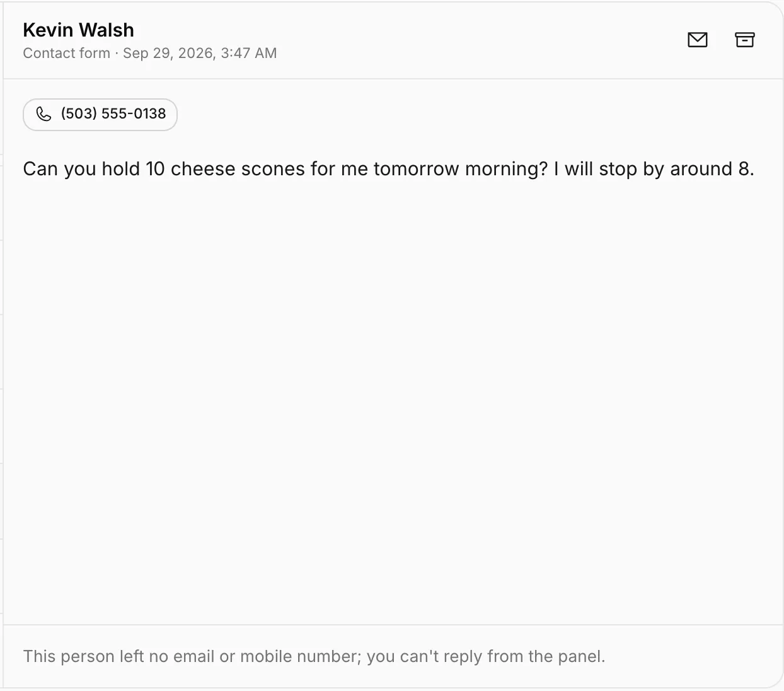
Task: Click the phone handset icon
Action: (43, 114)
